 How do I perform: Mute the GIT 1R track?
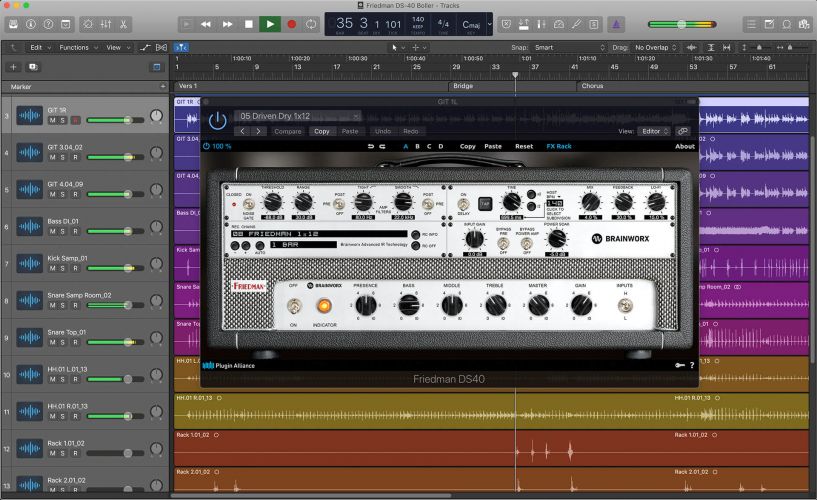tap(53, 120)
